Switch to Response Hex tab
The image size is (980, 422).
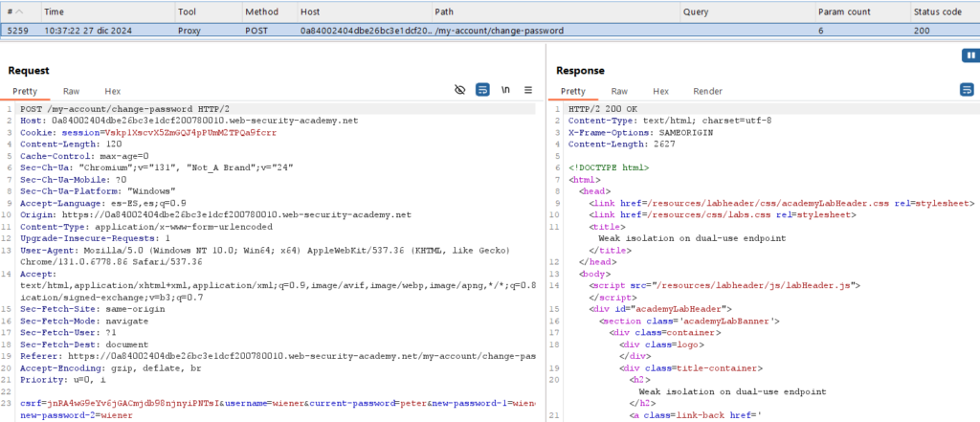tap(660, 91)
